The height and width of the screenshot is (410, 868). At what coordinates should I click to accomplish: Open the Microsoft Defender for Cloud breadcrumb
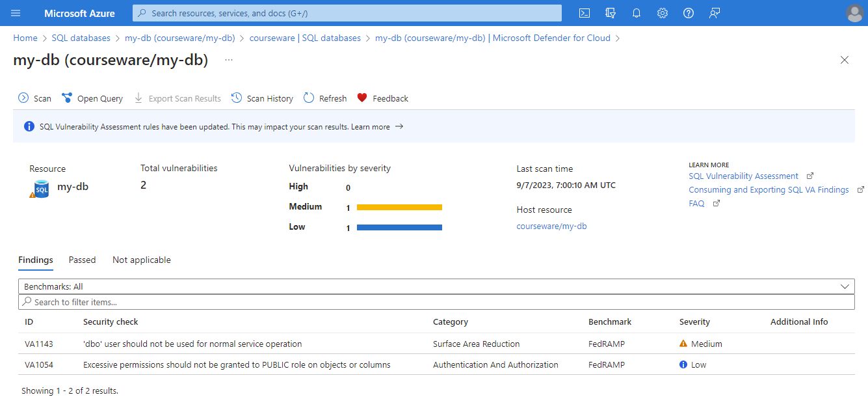tap(493, 38)
